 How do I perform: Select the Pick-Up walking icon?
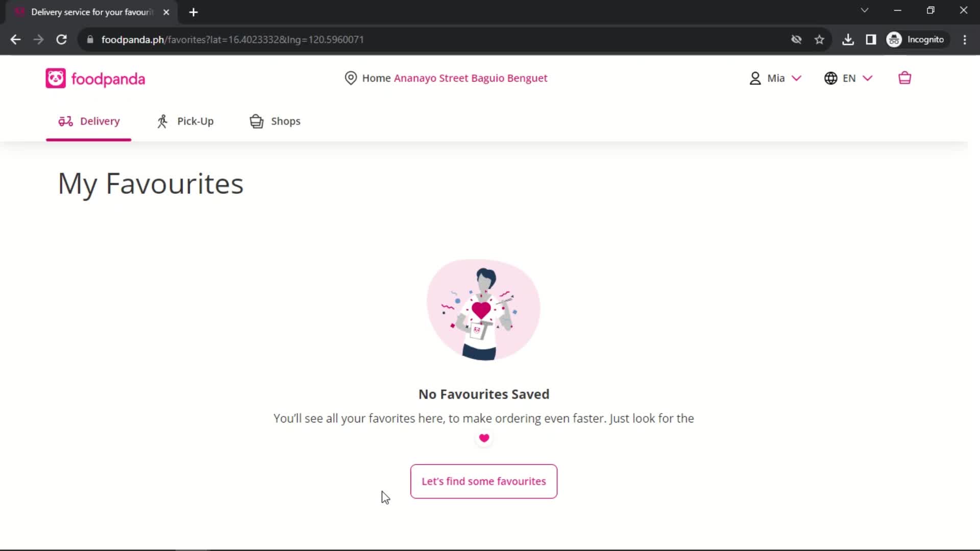pyautogui.click(x=161, y=121)
